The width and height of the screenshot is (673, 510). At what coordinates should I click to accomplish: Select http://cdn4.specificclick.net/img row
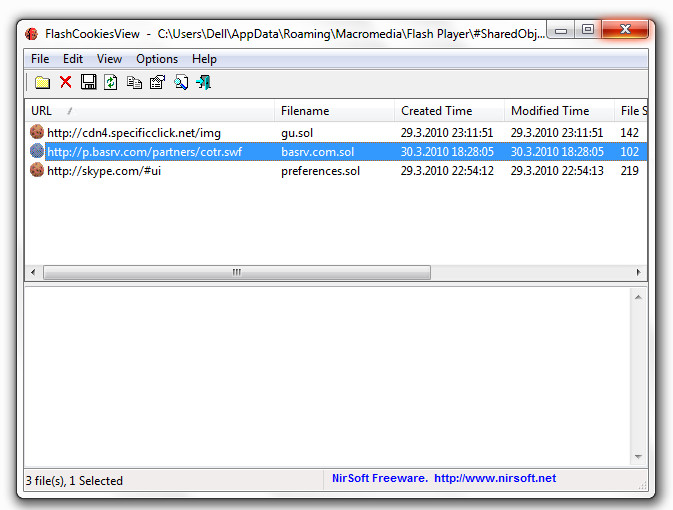(x=336, y=133)
